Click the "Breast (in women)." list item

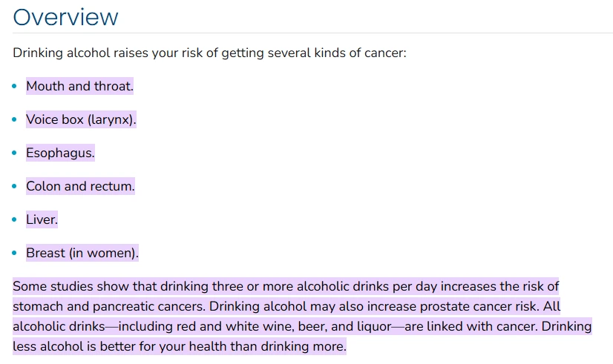coord(82,253)
